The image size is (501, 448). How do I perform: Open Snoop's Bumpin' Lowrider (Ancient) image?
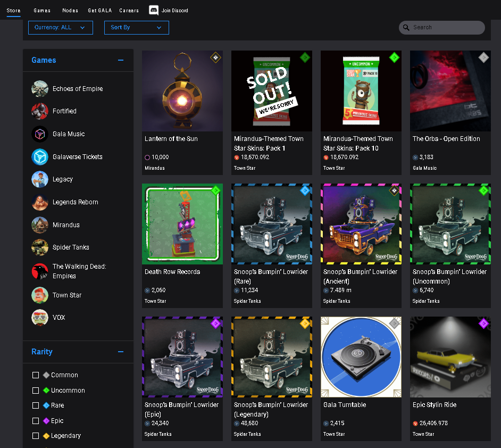[361, 224]
